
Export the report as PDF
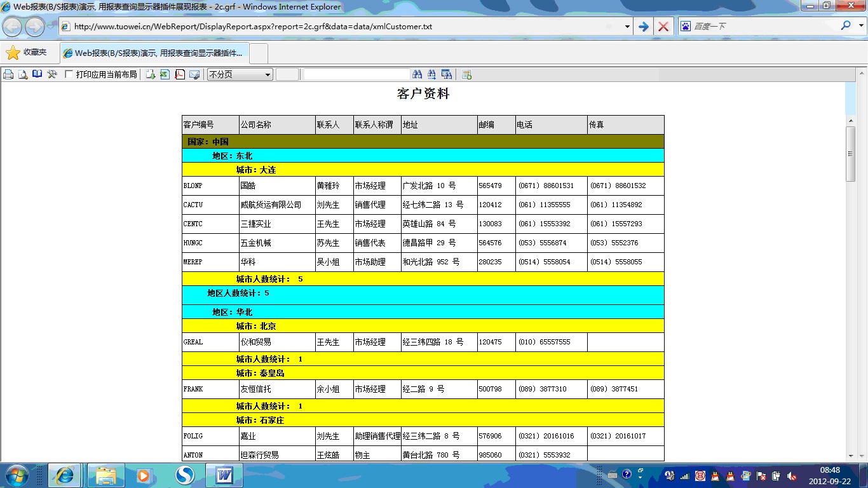point(180,74)
